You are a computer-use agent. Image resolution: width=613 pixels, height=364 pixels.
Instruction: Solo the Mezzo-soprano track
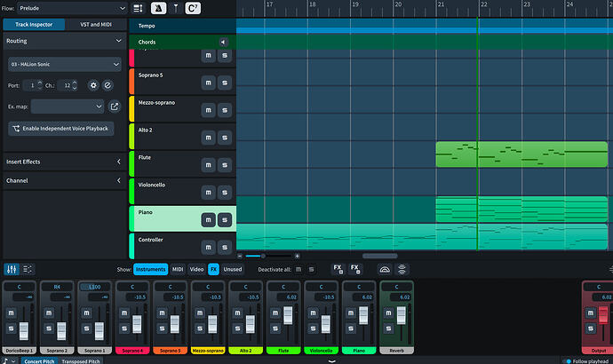point(225,110)
